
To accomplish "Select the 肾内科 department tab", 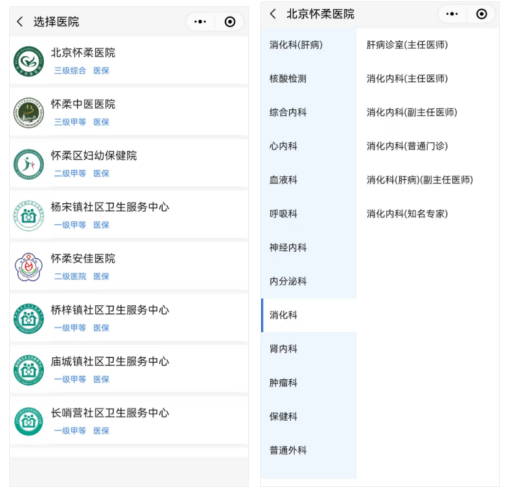I will pyautogui.click(x=309, y=349).
